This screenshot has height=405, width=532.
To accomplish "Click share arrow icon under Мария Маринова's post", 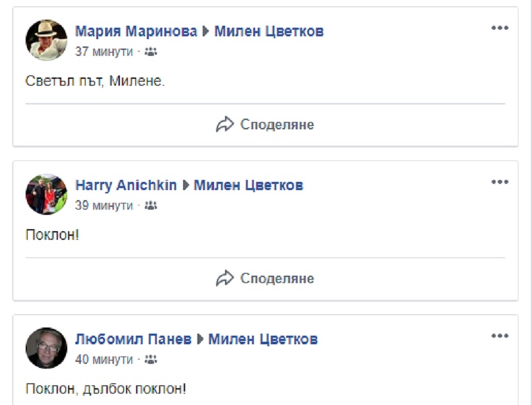I will point(224,125).
